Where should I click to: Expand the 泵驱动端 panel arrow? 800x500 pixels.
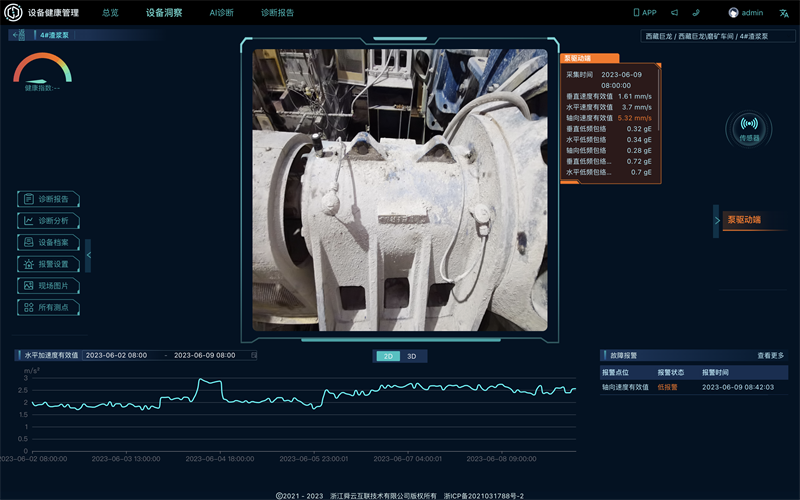point(716,220)
